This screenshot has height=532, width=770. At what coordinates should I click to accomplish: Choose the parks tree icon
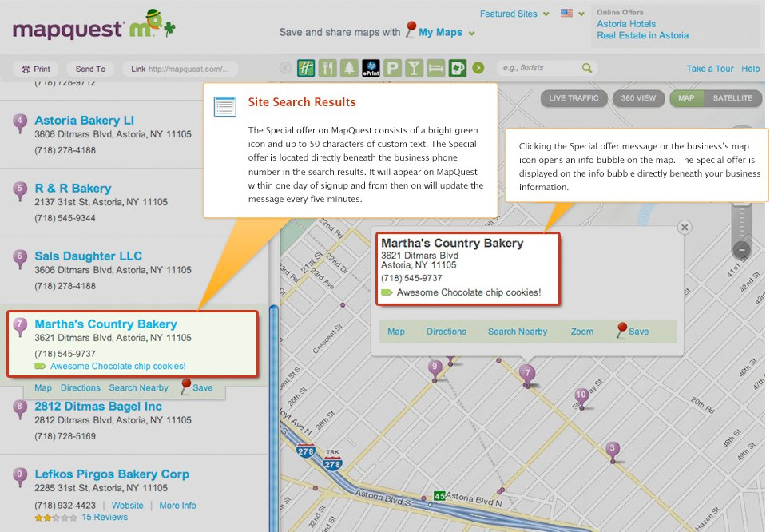(349, 68)
